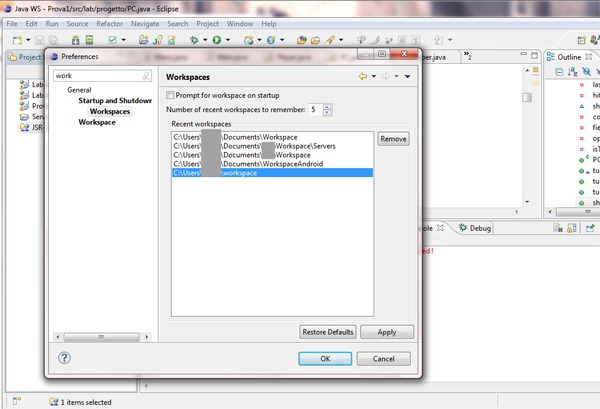The width and height of the screenshot is (600, 409).
Task: Click the New Java Class toolbar icon
Action: point(271,40)
